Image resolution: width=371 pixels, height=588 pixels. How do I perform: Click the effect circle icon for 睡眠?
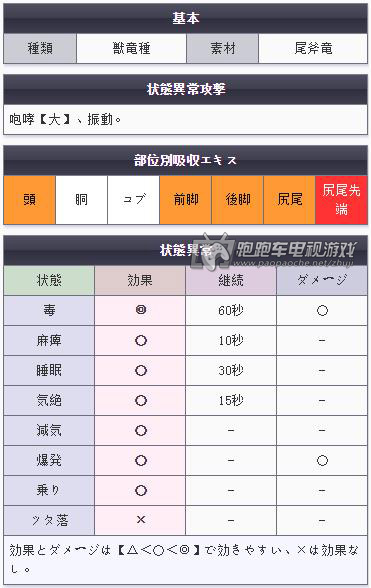[141, 370]
